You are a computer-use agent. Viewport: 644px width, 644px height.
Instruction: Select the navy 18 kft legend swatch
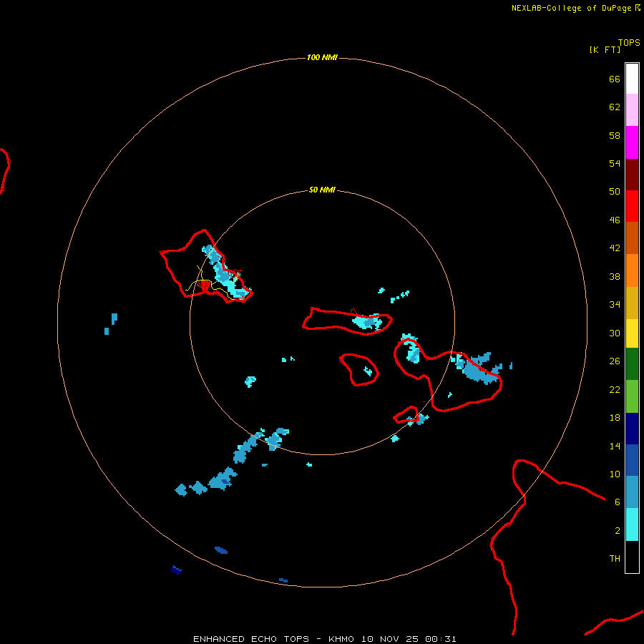click(x=632, y=429)
